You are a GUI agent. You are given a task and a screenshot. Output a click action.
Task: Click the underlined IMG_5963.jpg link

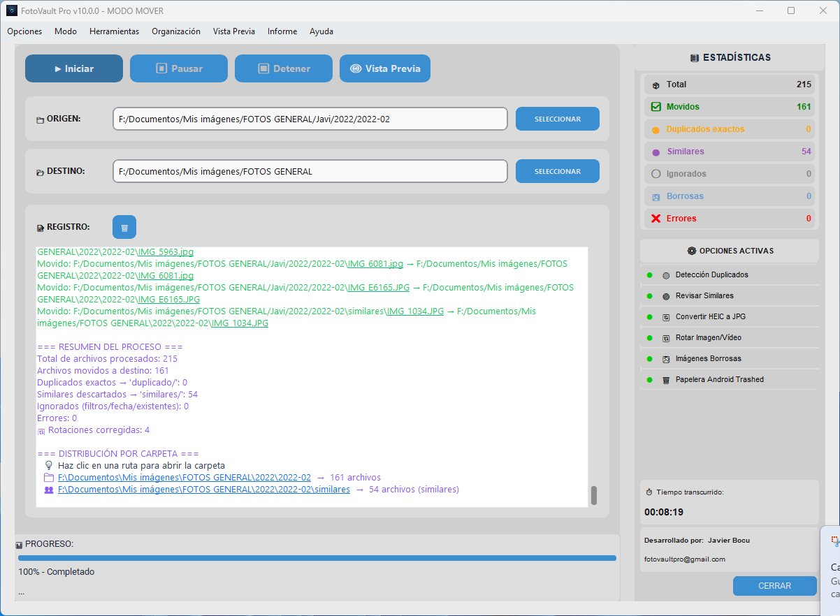point(166,252)
